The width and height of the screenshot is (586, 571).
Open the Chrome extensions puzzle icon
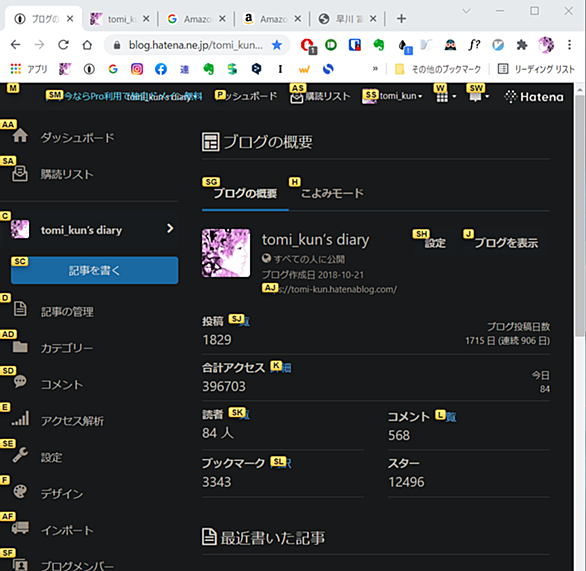point(522,45)
